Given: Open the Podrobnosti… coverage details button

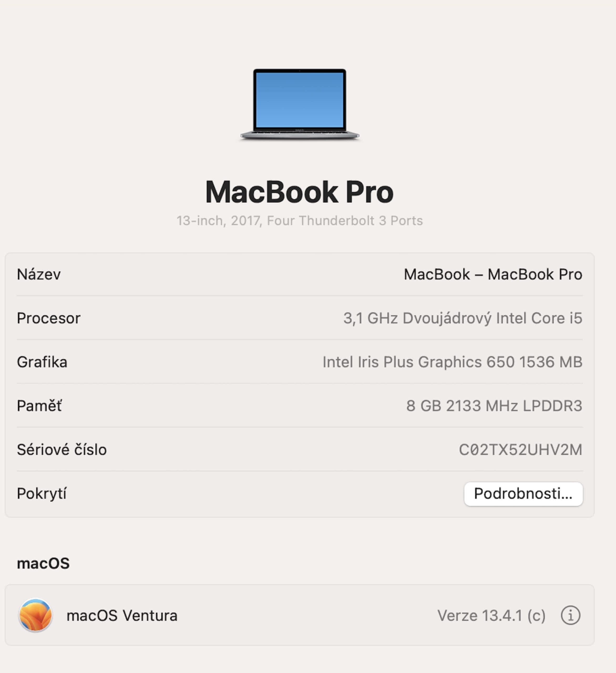Looking at the screenshot, I should click(523, 494).
